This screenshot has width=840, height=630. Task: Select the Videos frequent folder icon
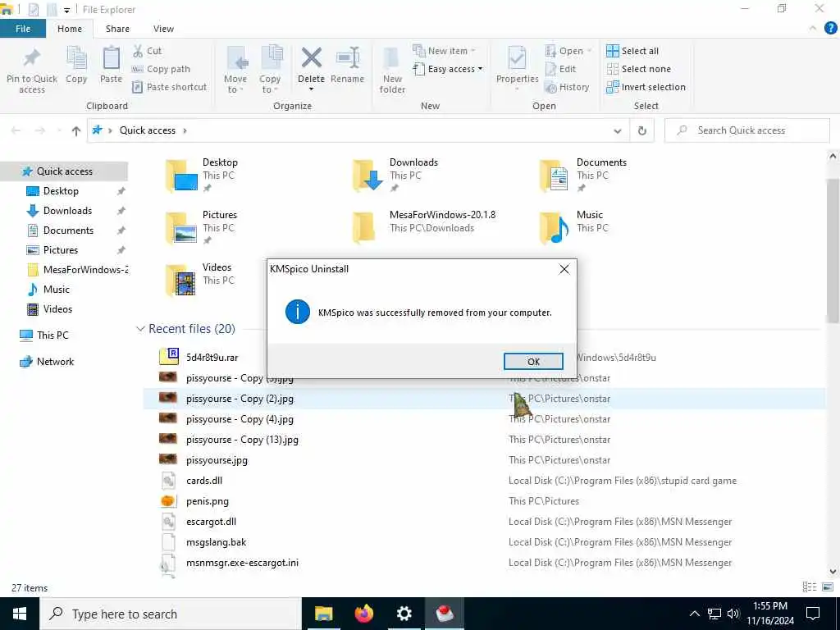[181, 281]
